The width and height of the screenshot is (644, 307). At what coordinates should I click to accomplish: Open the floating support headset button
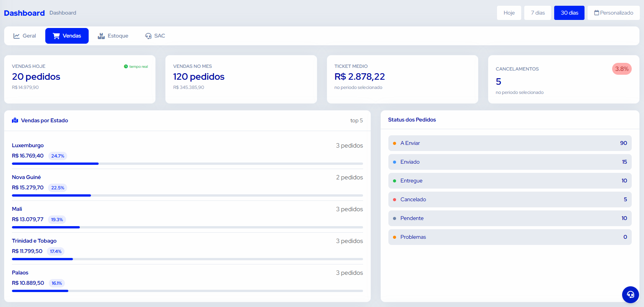tap(631, 295)
